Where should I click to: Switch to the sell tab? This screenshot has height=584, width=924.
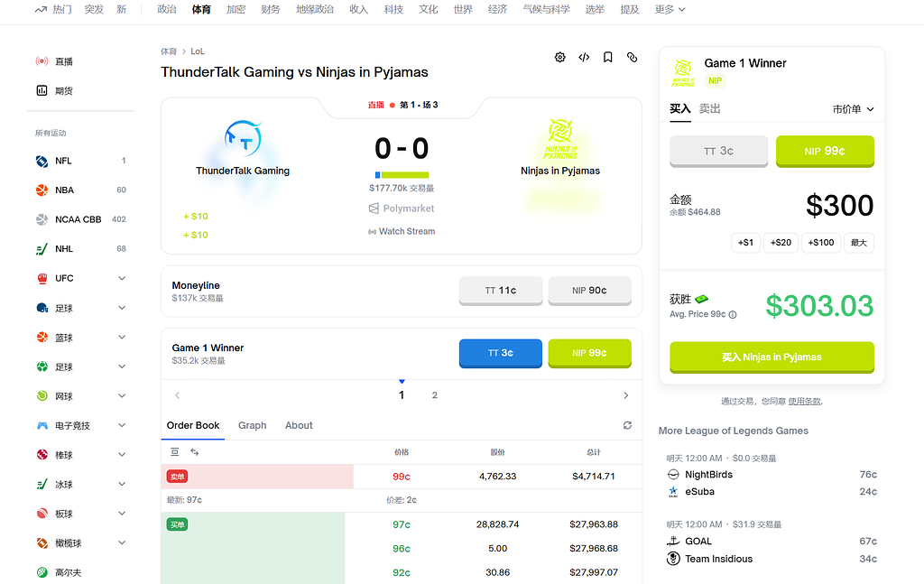click(710, 108)
